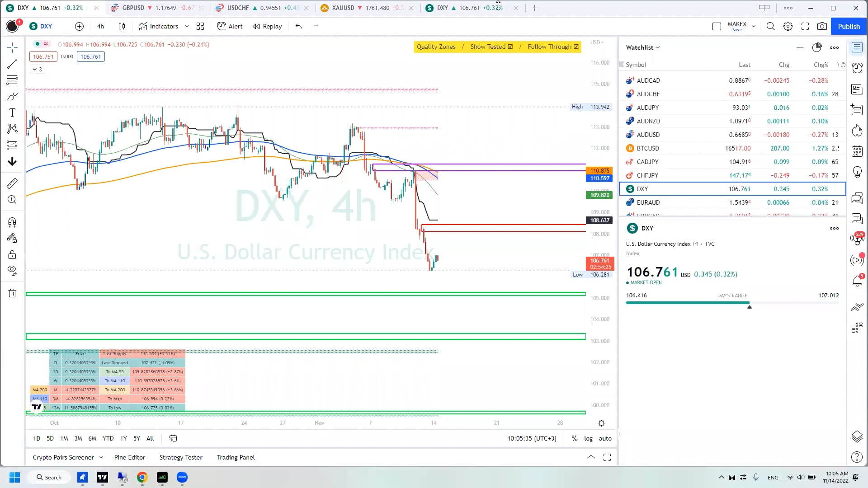Open the Fibonacci retracement tool
Viewport: 868px width, 488px height.
13,80
